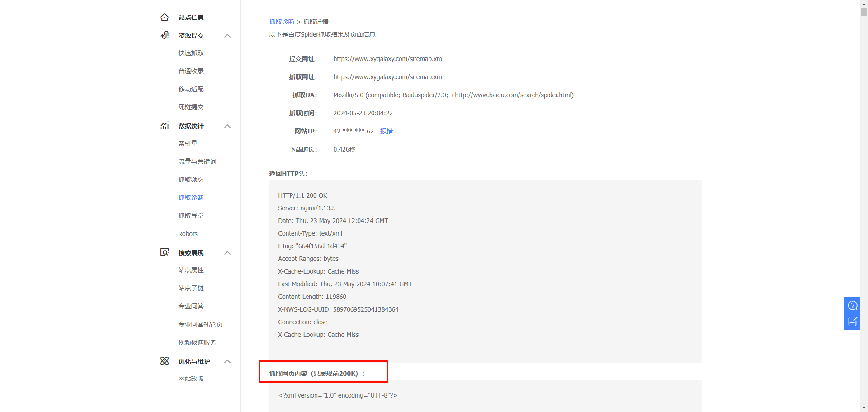Go to Robots in the sidebar

(x=188, y=234)
